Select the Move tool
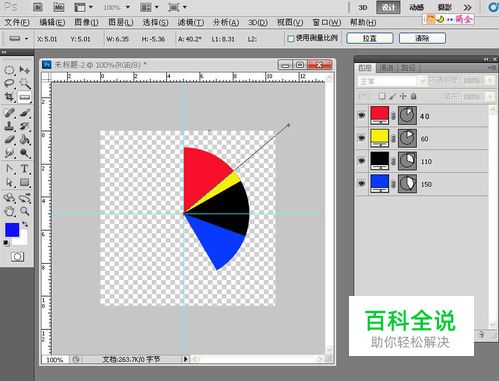This screenshot has width=499, height=381. [24, 70]
